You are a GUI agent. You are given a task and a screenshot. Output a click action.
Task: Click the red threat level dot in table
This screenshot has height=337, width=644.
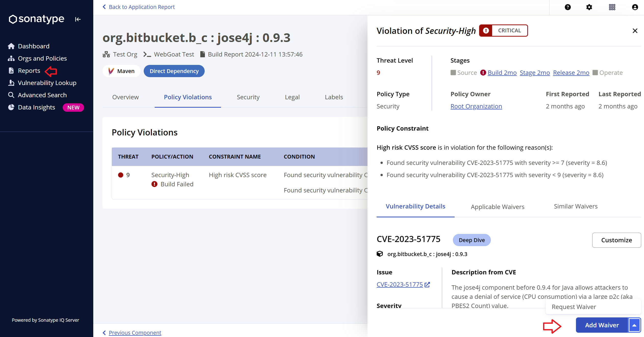pos(121,175)
